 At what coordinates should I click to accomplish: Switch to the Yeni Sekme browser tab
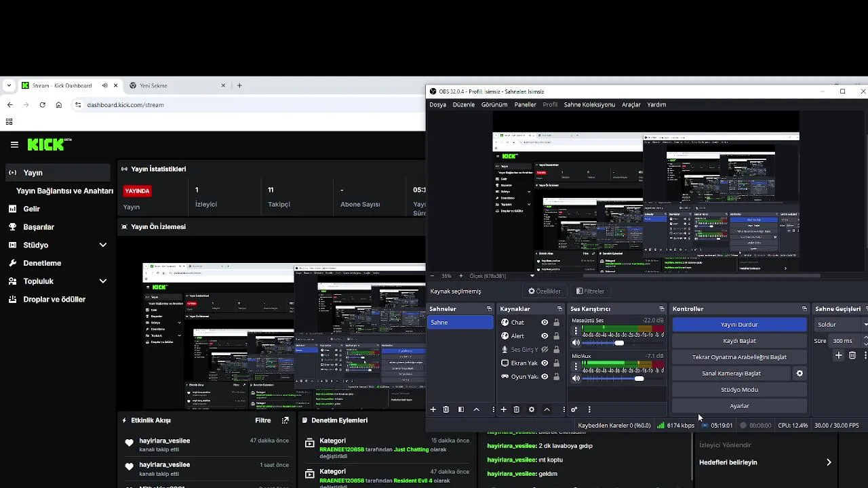pos(178,85)
